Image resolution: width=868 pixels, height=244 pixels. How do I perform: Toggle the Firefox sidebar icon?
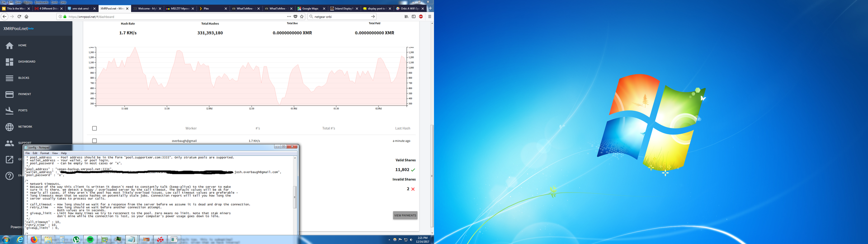pos(414,16)
